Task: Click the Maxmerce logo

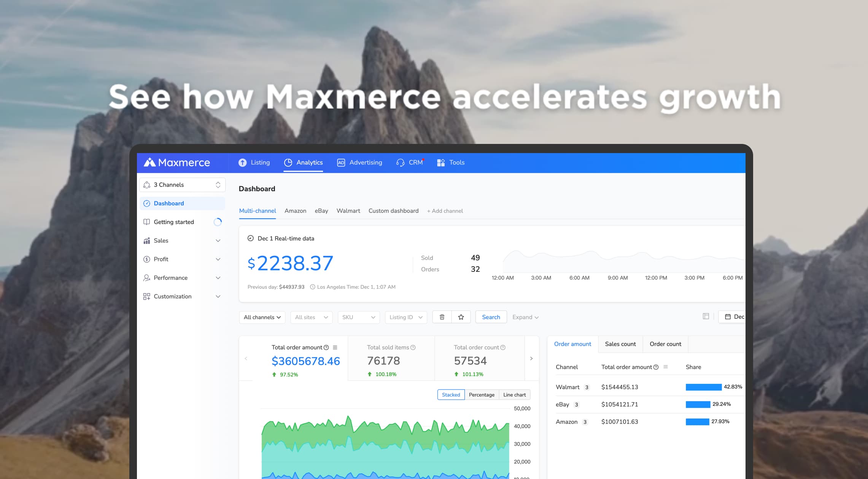Action: click(x=177, y=163)
